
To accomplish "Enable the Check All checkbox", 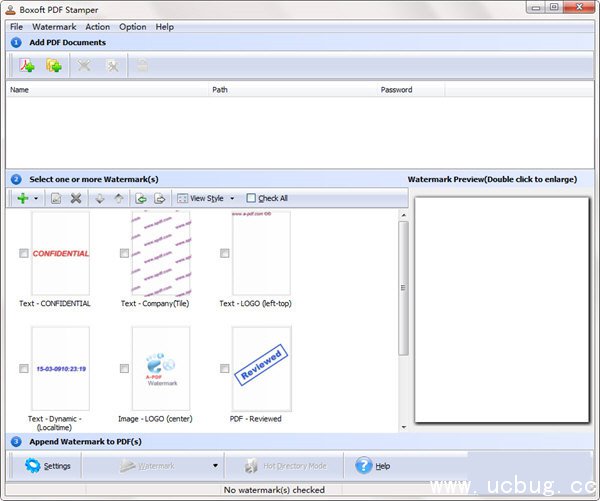I will pyautogui.click(x=251, y=198).
